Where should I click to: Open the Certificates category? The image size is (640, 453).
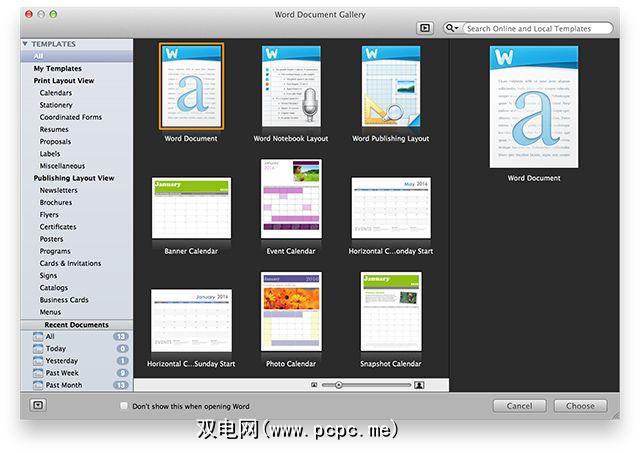tap(58, 227)
